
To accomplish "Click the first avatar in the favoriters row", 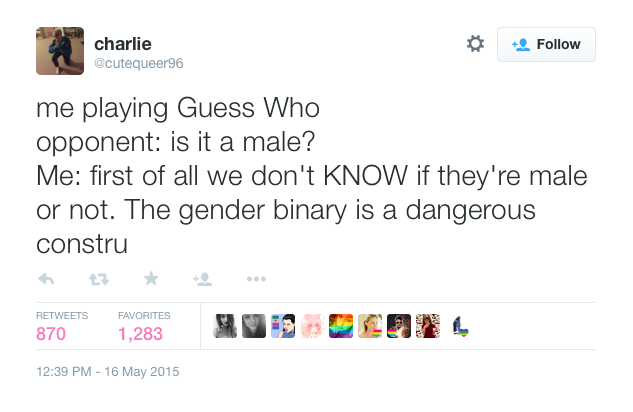I will (x=225, y=326).
